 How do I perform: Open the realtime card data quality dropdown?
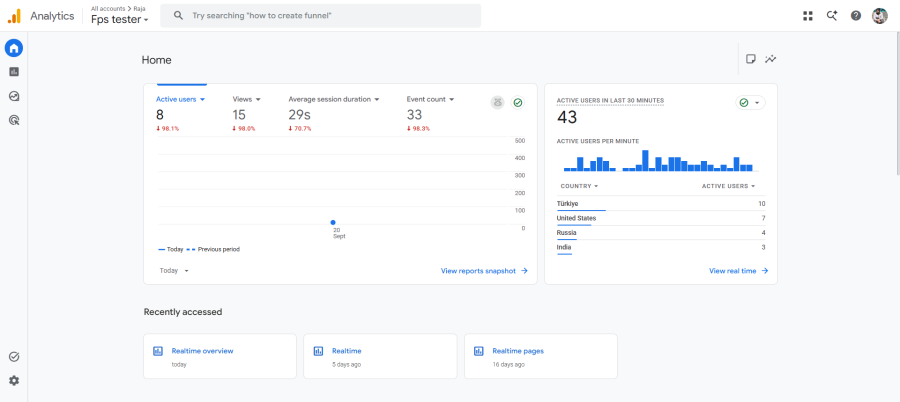tap(750, 102)
